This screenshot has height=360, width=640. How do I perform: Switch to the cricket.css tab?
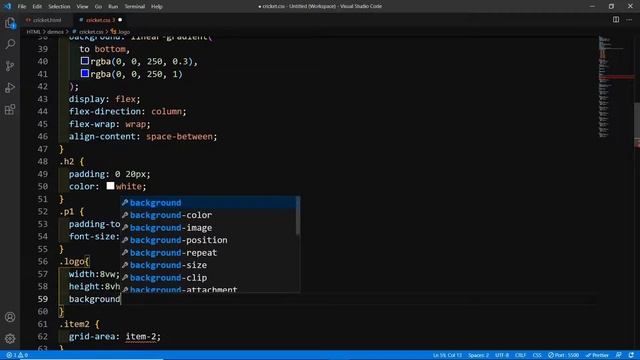[100, 20]
